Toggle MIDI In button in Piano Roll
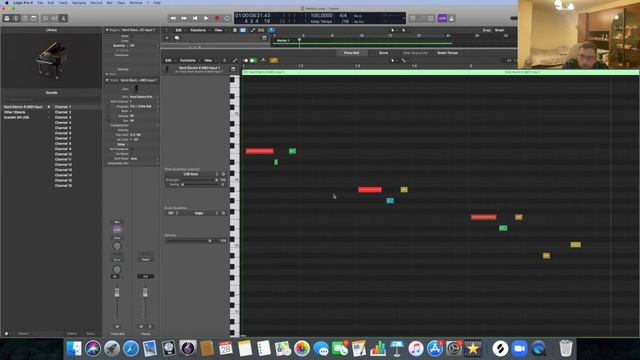The height and width of the screenshot is (360, 640). pyautogui.click(x=245, y=60)
